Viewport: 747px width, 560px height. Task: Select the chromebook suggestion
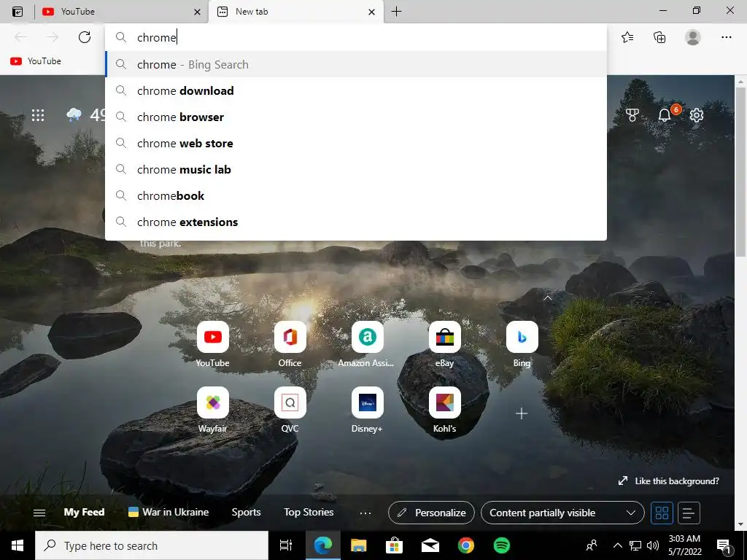pyautogui.click(x=356, y=195)
